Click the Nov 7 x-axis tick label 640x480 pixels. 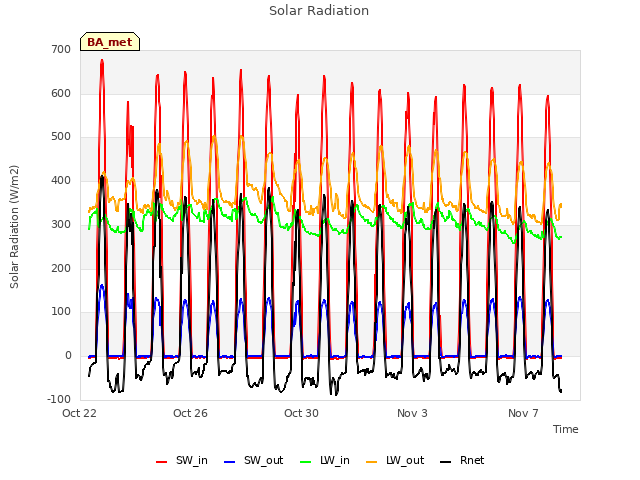click(523, 413)
